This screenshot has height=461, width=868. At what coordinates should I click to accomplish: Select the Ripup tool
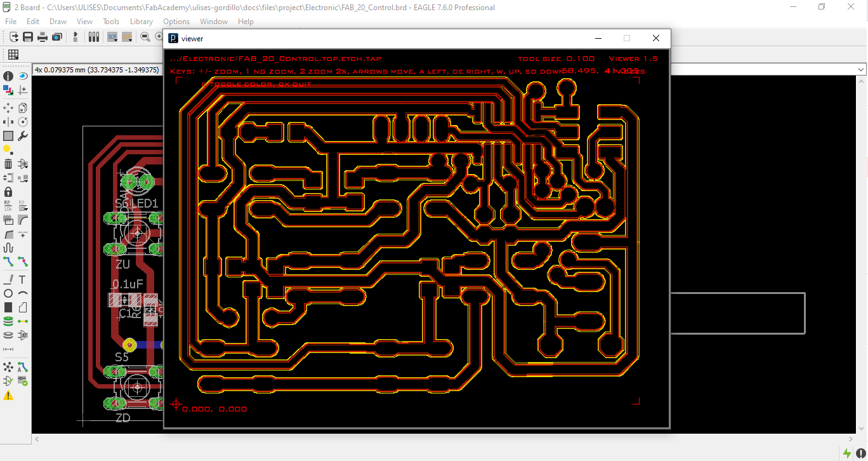(23, 262)
